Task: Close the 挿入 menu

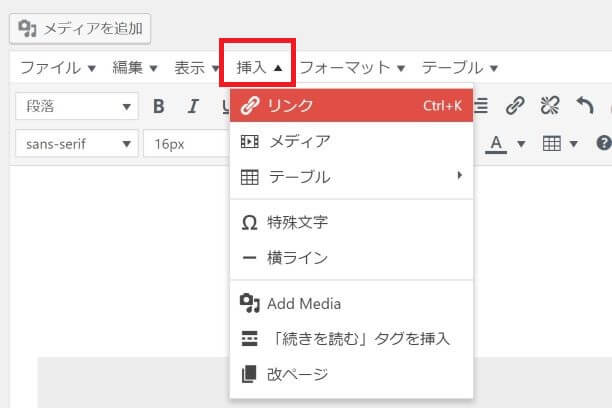Action: point(258,68)
